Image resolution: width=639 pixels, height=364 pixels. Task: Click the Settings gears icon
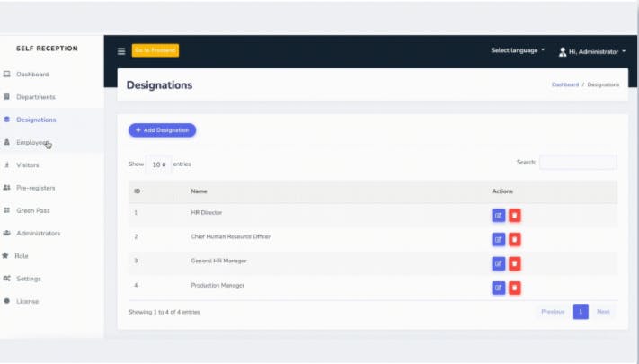click(x=6, y=279)
